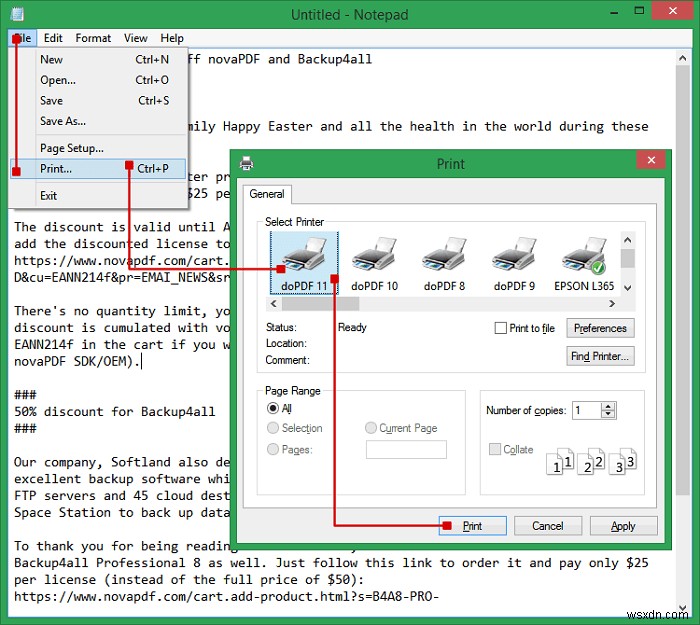The image size is (700, 625).
Task: Click the Notepad vertical scrollbar thumb
Action: pyautogui.click(x=682, y=280)
